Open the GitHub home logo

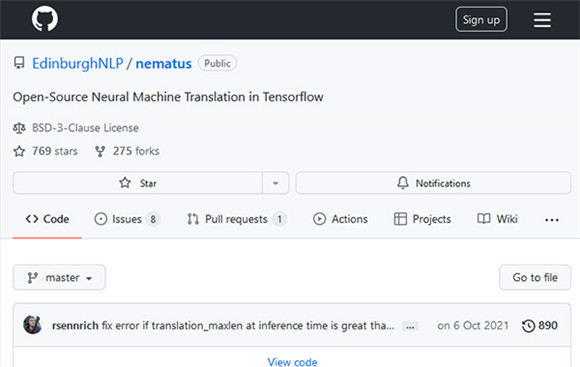click(45, 19)
